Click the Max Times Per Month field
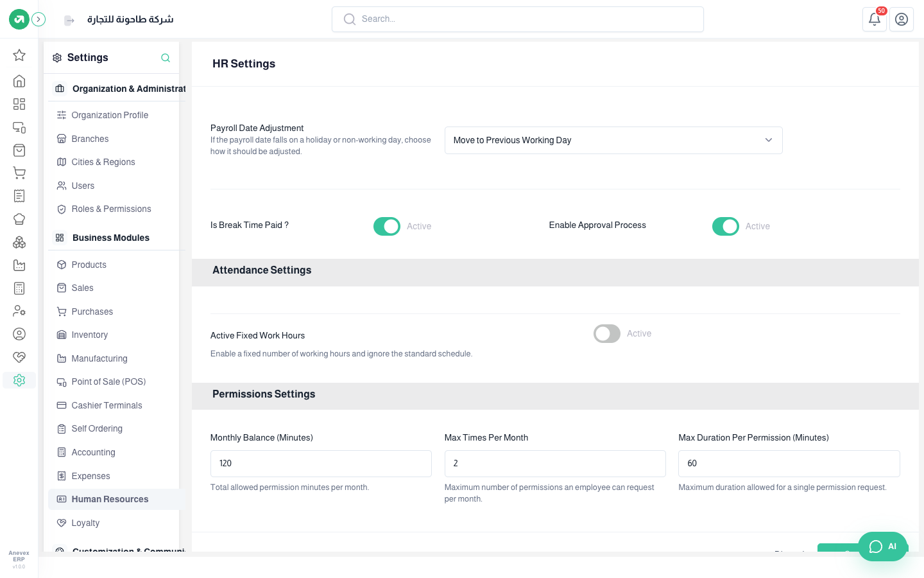The height and width of the screenshot is (578, 924). [x=555, y=464]
